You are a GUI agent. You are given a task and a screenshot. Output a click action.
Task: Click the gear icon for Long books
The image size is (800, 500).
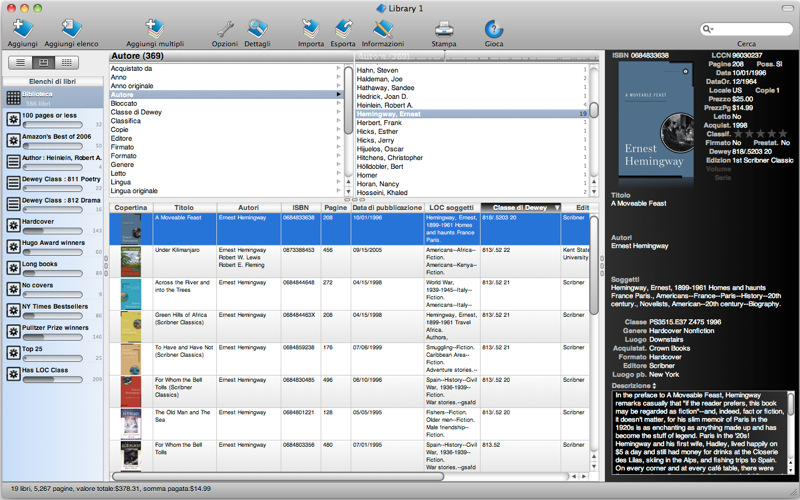pos(13,268)
